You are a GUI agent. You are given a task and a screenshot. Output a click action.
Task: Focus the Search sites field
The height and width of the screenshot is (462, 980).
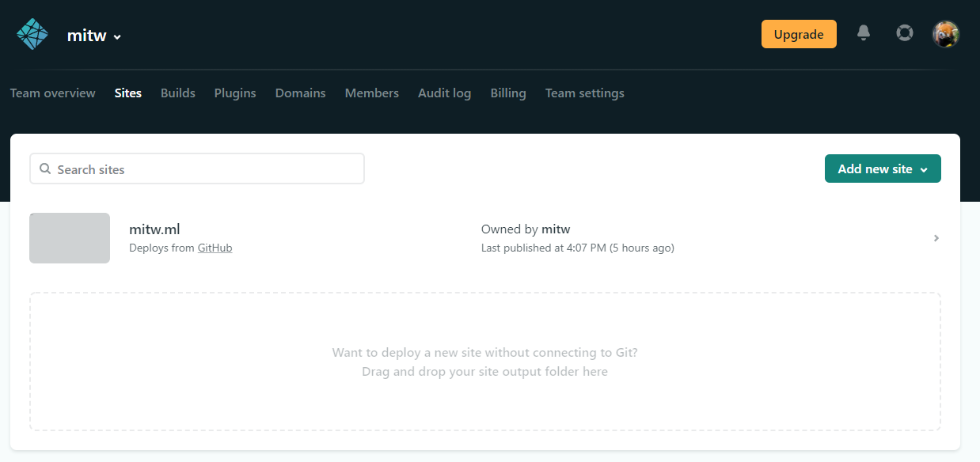tap(197, 169)
